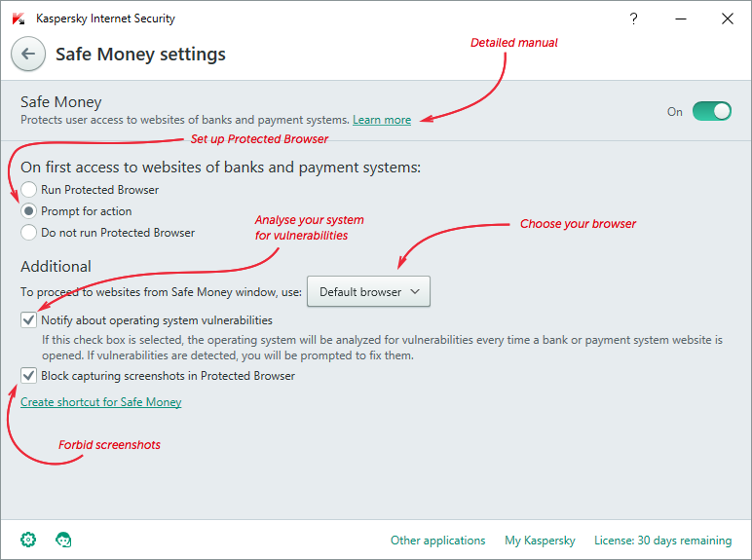Click the Safe Money section heading
752x560 pixels.
tap(61, 102)
